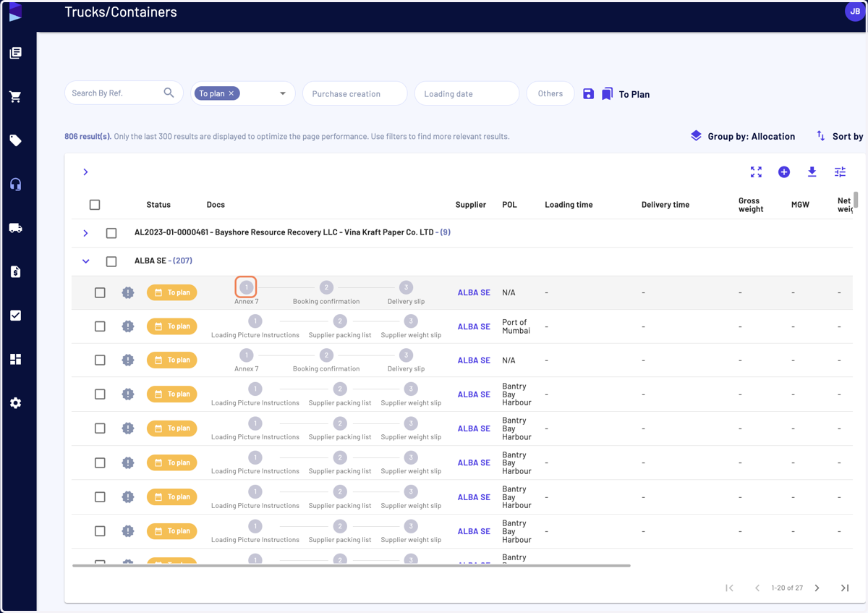Click the bookmark icon next to To Plan

608,94
